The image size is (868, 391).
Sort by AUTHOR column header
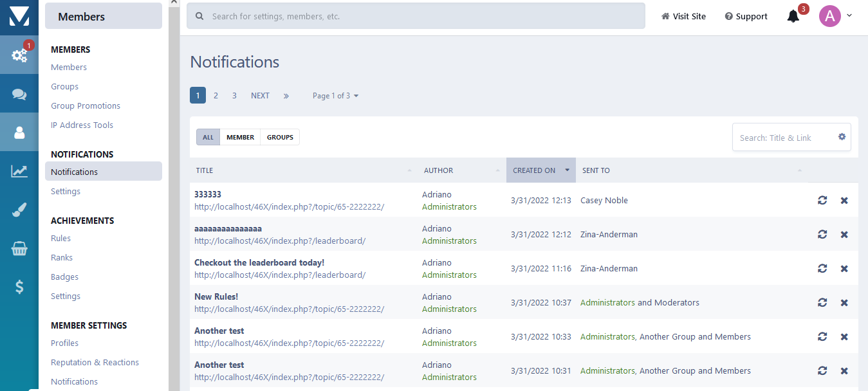click(461, 170)
